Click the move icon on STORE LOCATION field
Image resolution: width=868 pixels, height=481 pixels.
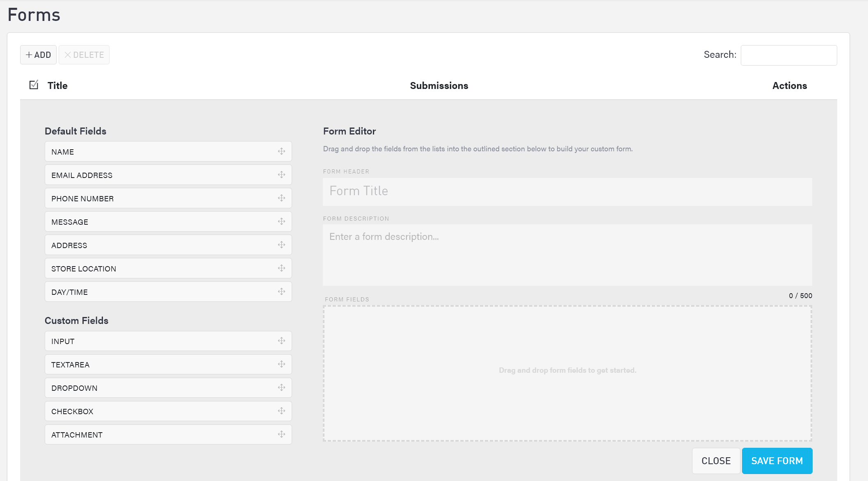point(281,268)
